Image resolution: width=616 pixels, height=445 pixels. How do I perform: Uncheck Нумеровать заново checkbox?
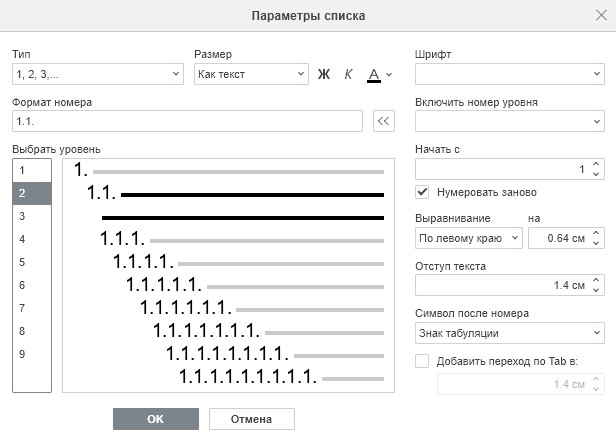(x=422, y=192)
